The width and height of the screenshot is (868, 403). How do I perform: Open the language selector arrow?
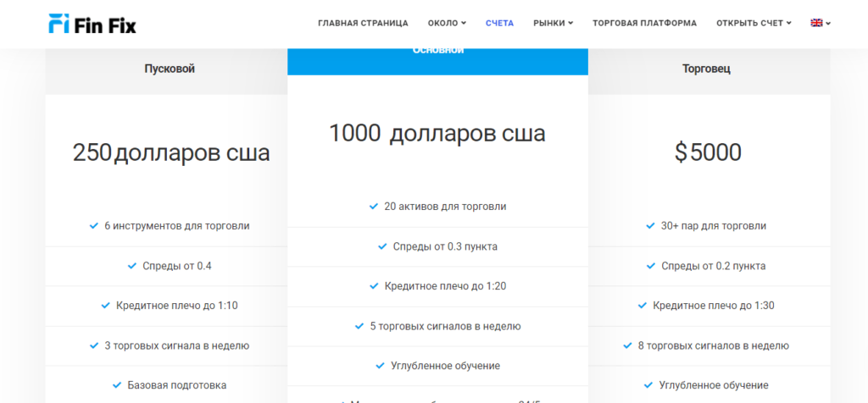[828, 24]
